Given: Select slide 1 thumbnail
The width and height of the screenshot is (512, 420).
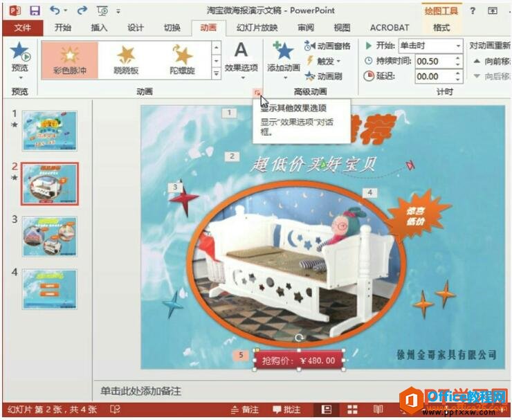Looking at the screenshot, I should pyautogui.click(x=50, y=131).
